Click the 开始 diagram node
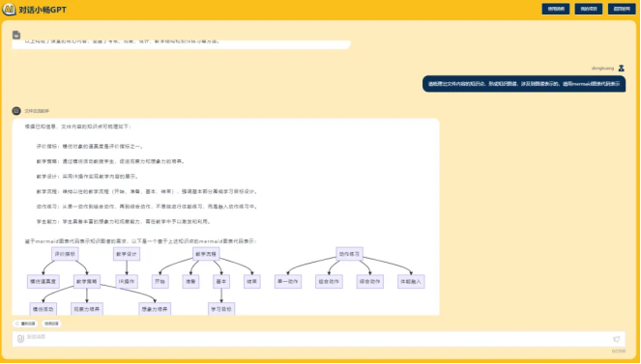The width and height of the screenshot is (641, 364). tap(160, 281)
